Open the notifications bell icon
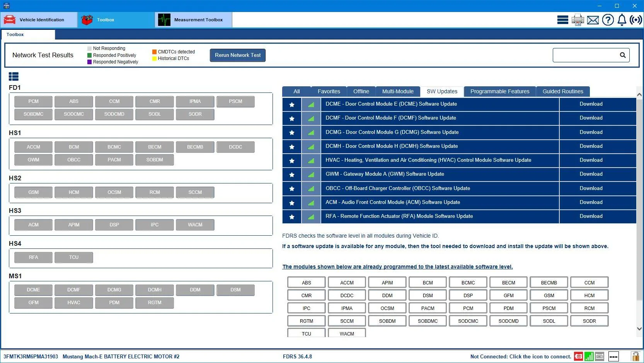Viewport: 644px width, 363px height. pos(622,20)
